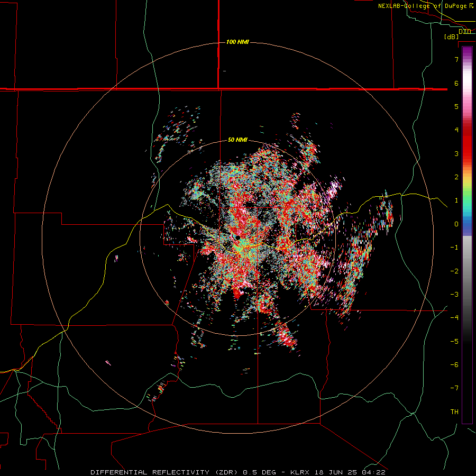Click the 100 NMI range ring label

coord(237,42)
